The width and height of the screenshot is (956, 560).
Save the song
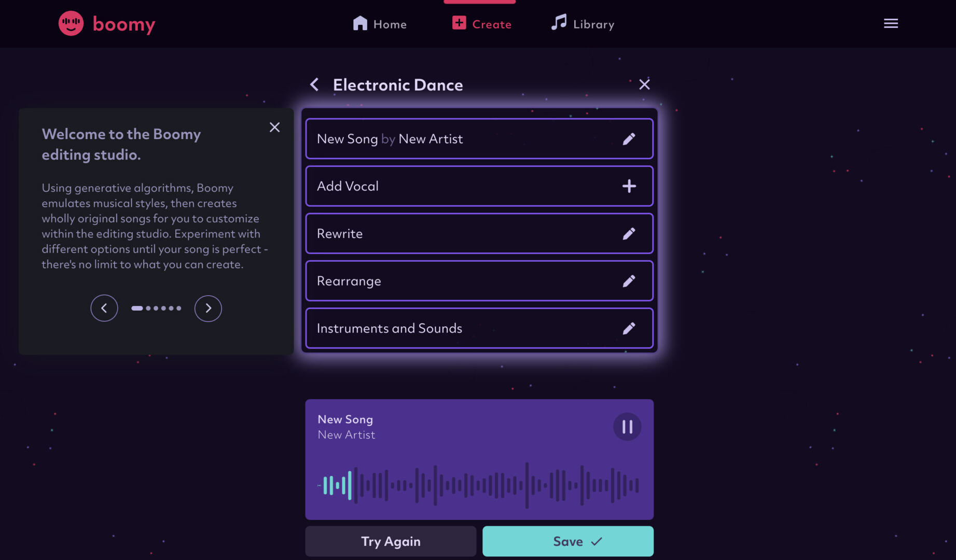coord(568,541)
